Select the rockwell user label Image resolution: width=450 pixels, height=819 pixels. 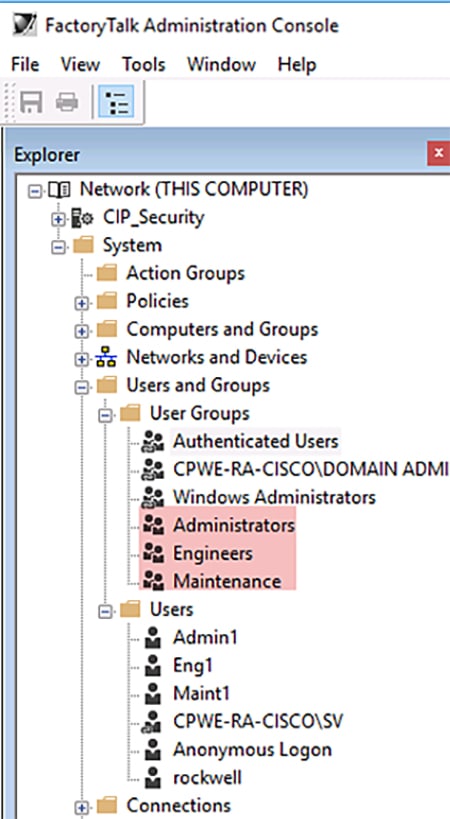pos(207,778)
